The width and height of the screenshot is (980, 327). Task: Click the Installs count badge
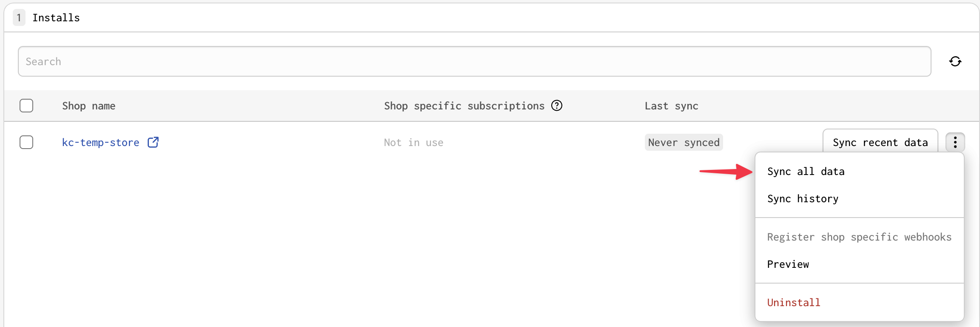19,17
